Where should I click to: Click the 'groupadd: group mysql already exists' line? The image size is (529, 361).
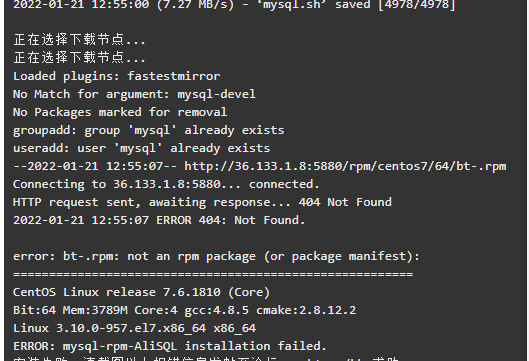148,130
